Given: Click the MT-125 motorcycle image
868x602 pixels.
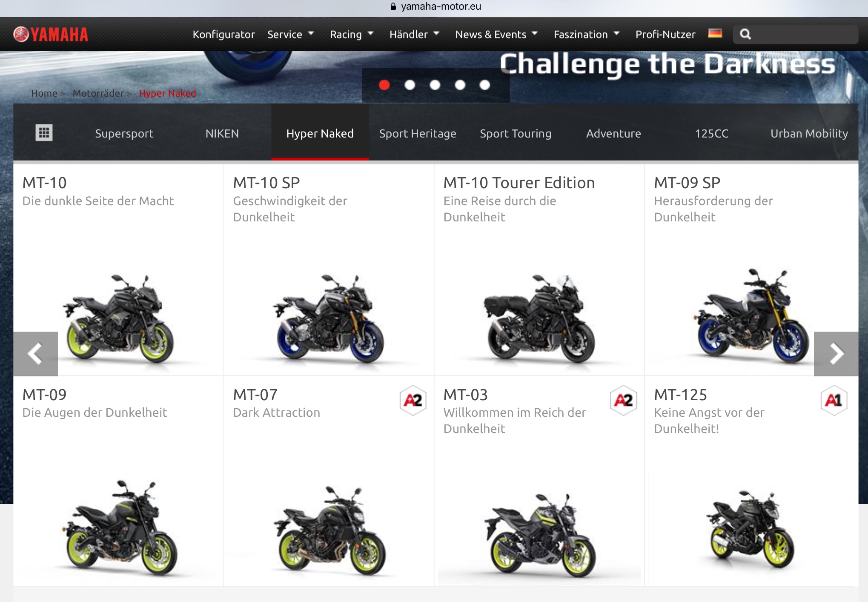Looking at the screenshot, I should (750, 530).
